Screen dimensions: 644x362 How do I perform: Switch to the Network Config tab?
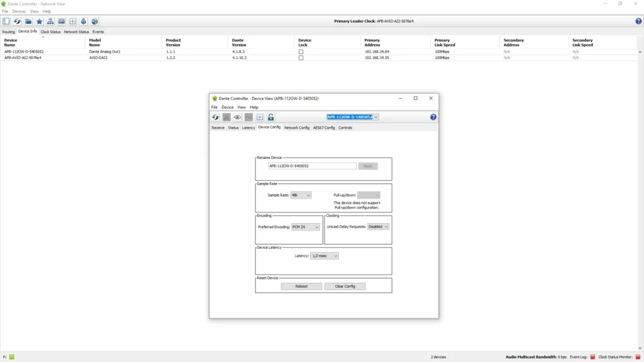[297, 128]
